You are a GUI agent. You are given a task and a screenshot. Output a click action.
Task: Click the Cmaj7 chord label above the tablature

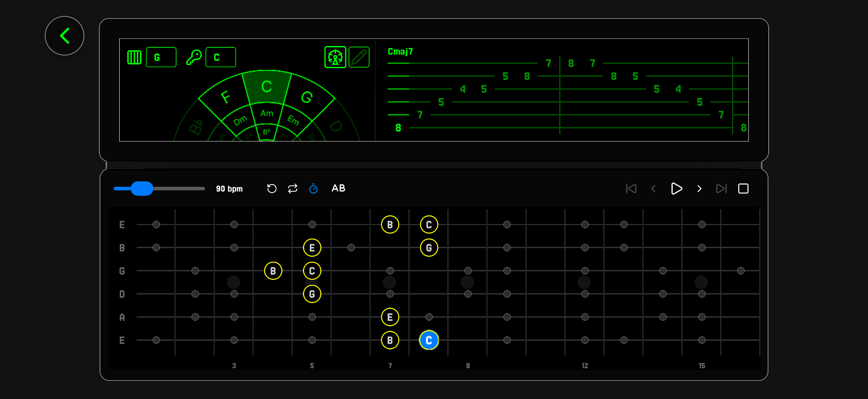[x=400, y=52]
